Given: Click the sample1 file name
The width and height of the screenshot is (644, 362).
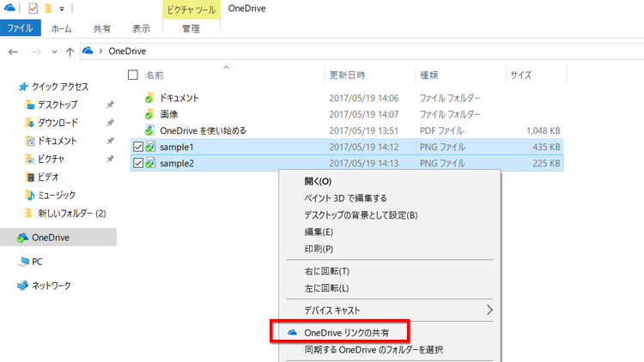Looking at the screenshot, I should coord(177,147).
